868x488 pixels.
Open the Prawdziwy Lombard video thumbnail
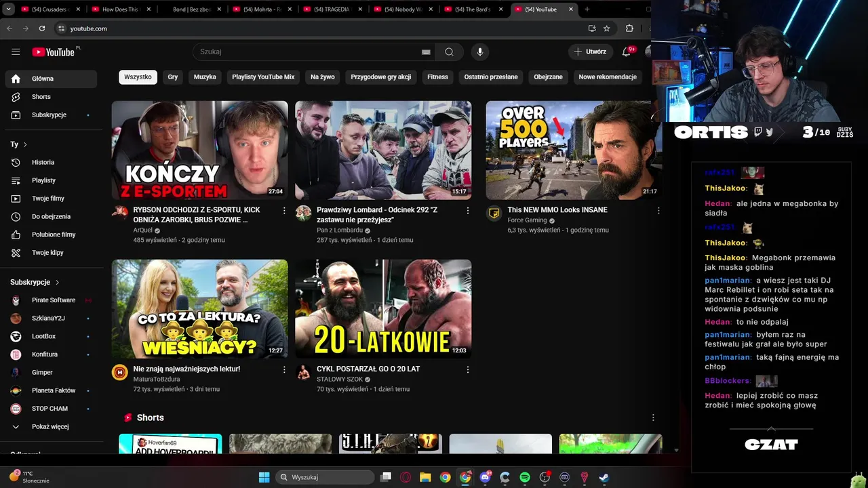383,150
